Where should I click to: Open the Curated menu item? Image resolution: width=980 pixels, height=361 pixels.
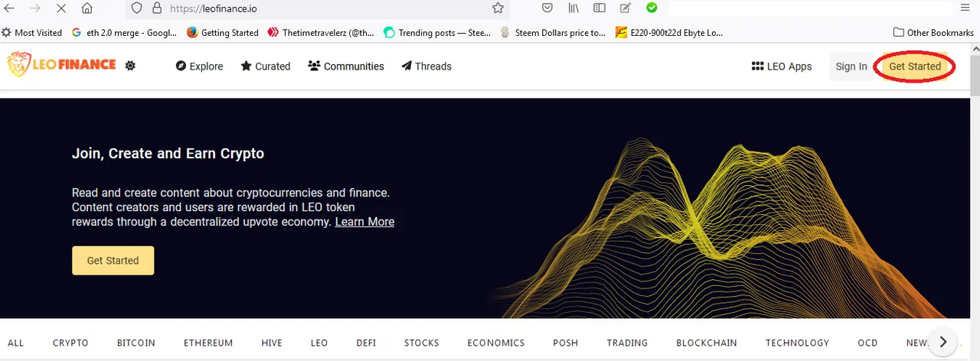click(266, 66)
